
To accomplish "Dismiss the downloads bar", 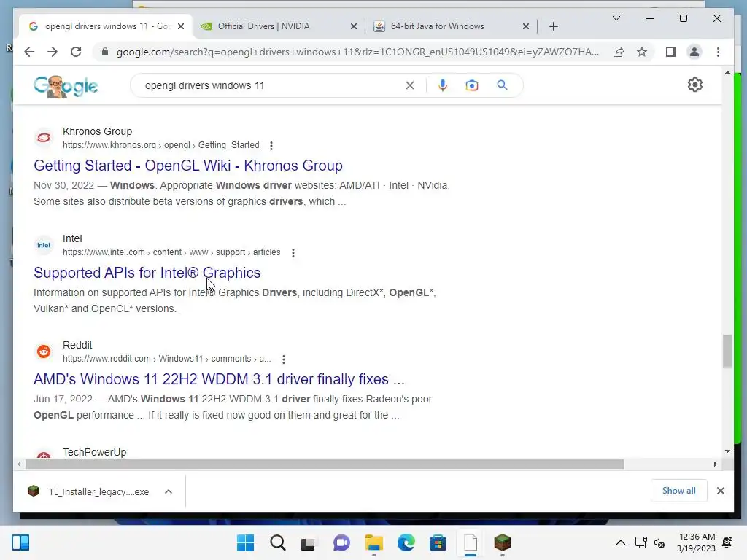I will pyautogui.click(x=720, y=491).
